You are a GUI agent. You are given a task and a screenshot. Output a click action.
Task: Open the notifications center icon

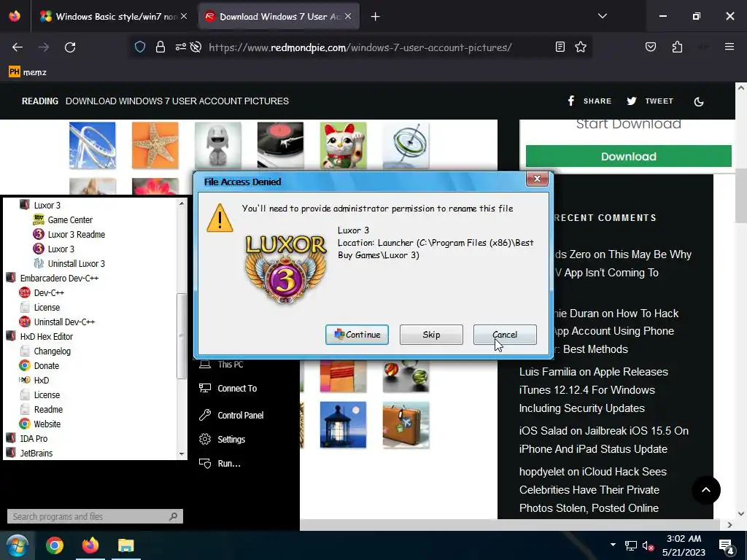(x=727, y=547)
